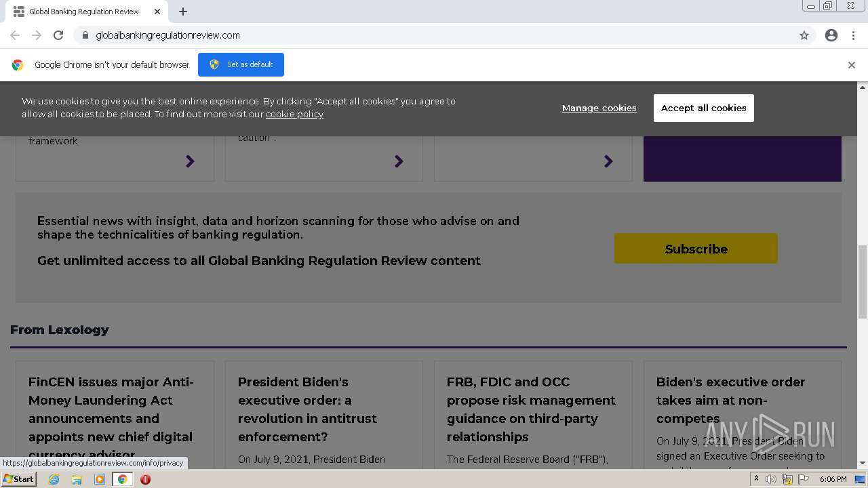Show hidden tray icons arrow
Screen dimensions: 868x488
tap(756, 479)
